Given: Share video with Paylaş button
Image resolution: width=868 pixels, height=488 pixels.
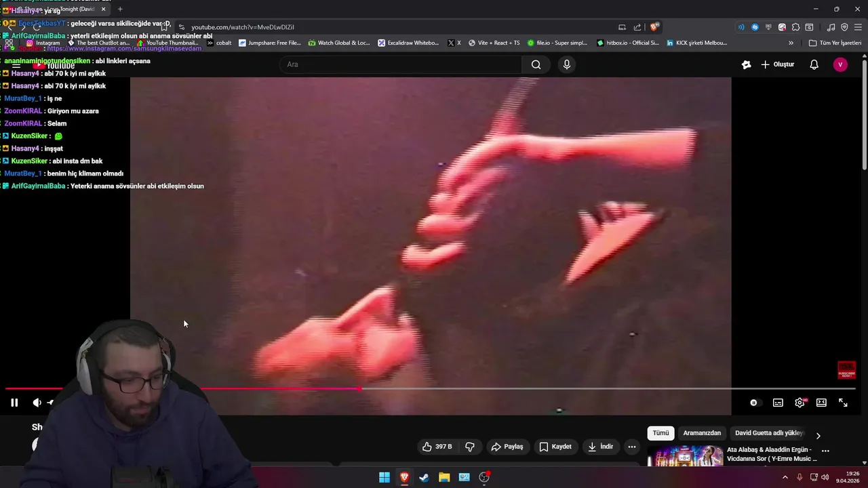Looking at the screenshot, I should point(507,447).
